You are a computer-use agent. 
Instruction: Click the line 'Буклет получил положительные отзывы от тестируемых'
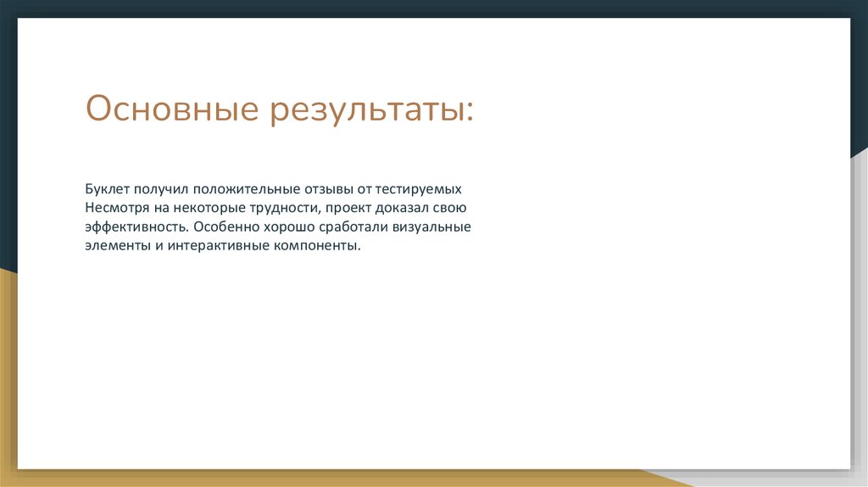[x=274, y=189]
